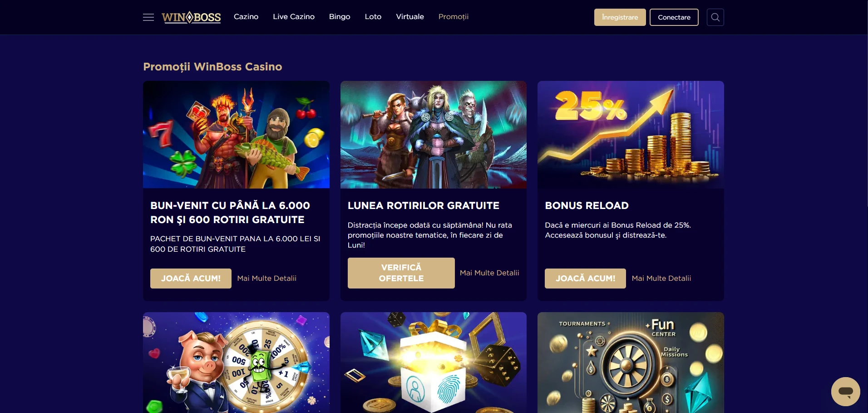
Task: Open the Fun Center tournaments thumbnail
Action: click(631, 363)
